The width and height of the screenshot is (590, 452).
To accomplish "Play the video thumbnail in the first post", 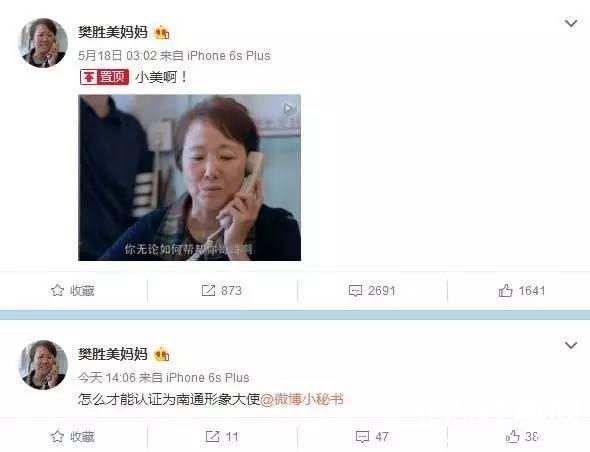I will (x=189, y=178).
